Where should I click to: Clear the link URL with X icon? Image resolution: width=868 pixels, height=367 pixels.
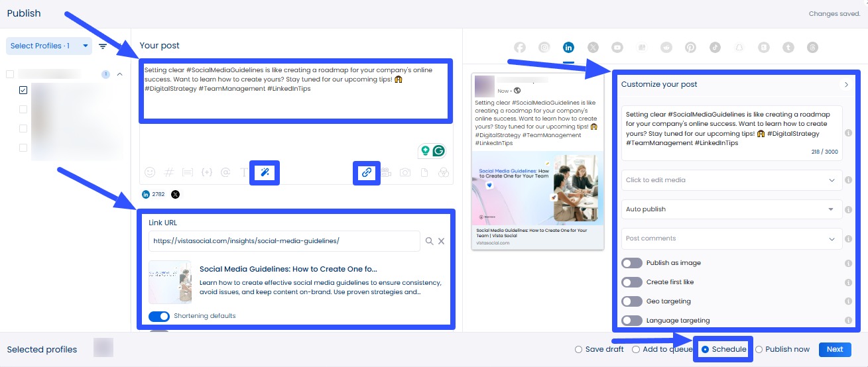pyautogui.click(x=442, y=241)
